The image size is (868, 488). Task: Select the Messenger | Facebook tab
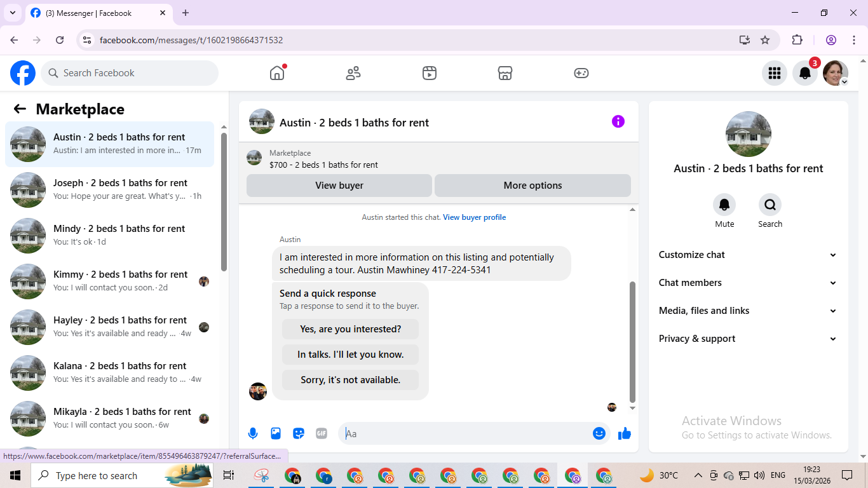pyautogui.click(x=98, y=13)
